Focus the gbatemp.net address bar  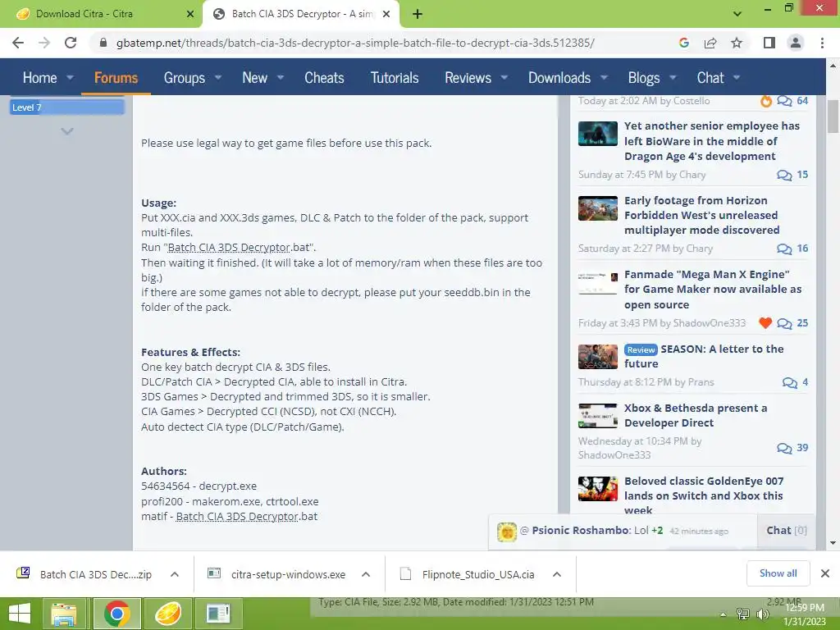(355, 43)
